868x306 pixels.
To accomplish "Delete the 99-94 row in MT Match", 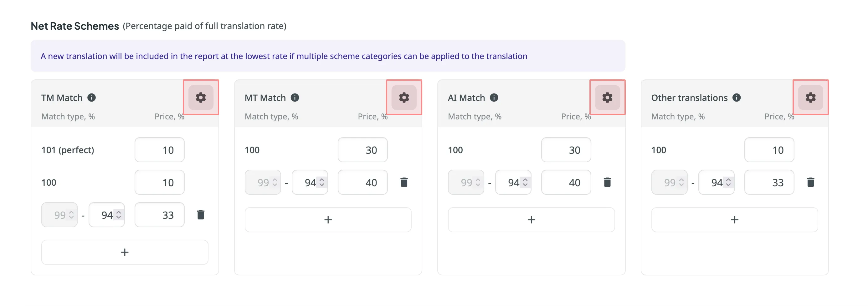I will tap(404, 182).
